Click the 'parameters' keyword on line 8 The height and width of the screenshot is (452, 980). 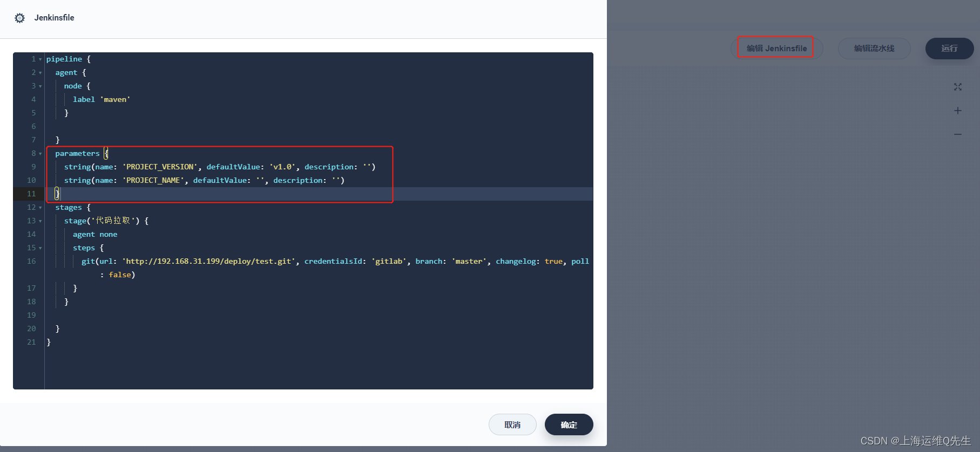77,153
